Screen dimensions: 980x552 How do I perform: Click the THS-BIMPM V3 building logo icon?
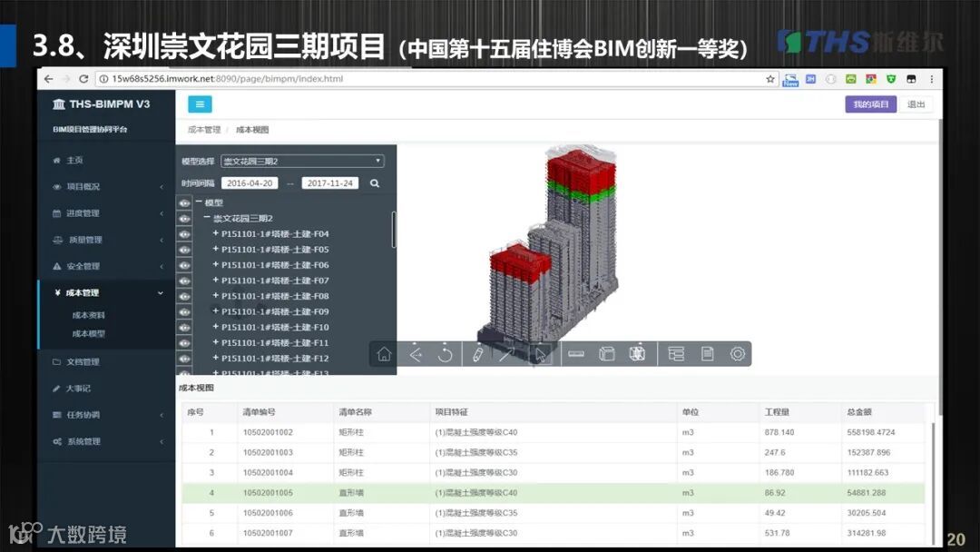tap(59, 103)
